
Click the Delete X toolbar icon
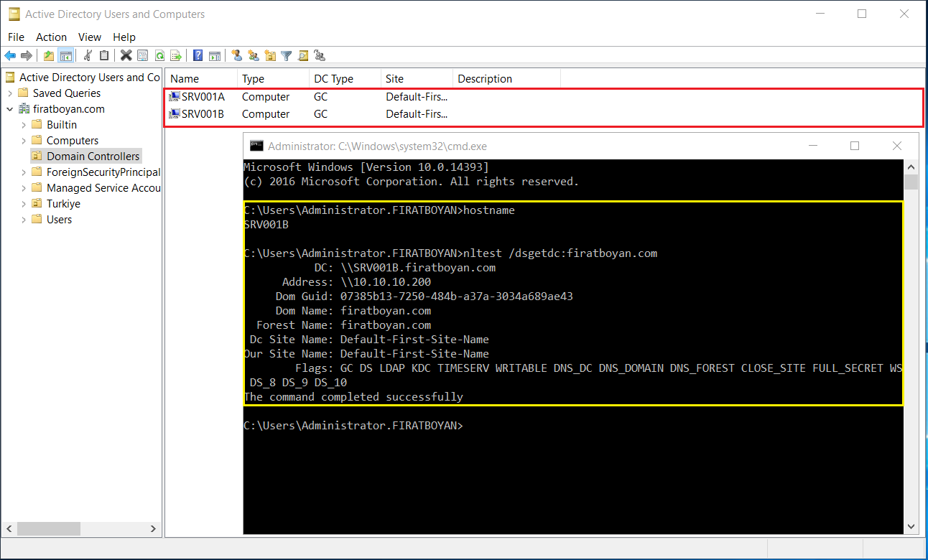tap(126, 55)
